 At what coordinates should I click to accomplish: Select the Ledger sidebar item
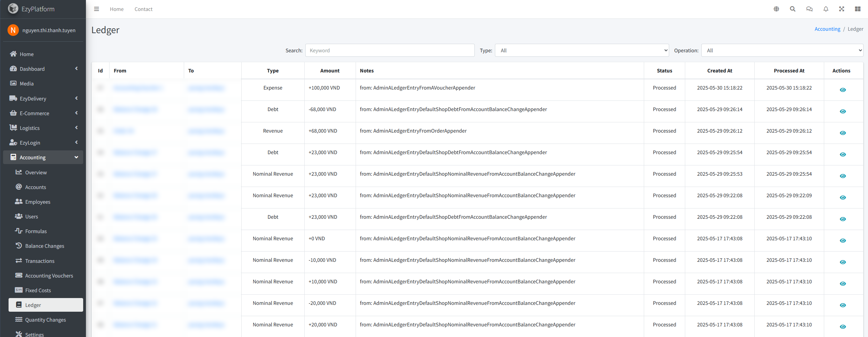click(x=46, y=305)
